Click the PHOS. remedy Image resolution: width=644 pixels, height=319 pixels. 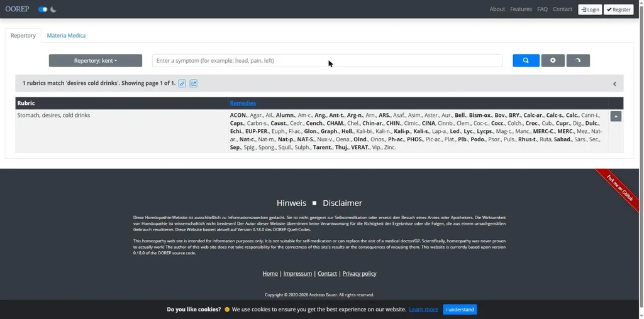click(415, 139)
